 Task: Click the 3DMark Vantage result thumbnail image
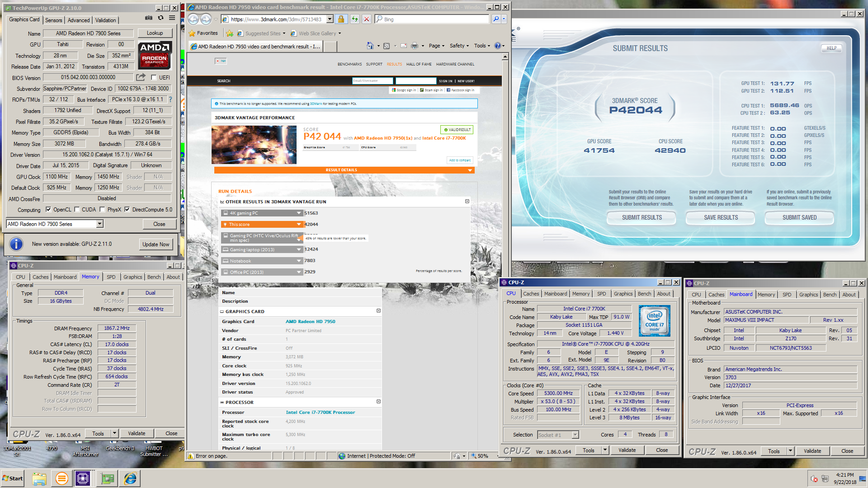[x=254, y=145]
